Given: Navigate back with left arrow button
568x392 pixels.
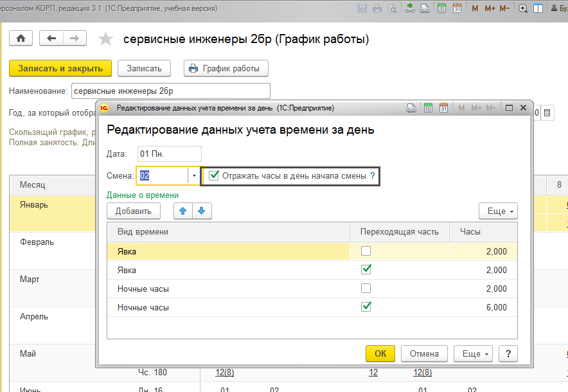Looking at the screenshot, I should pyautogui.click(x=51, y=39).
